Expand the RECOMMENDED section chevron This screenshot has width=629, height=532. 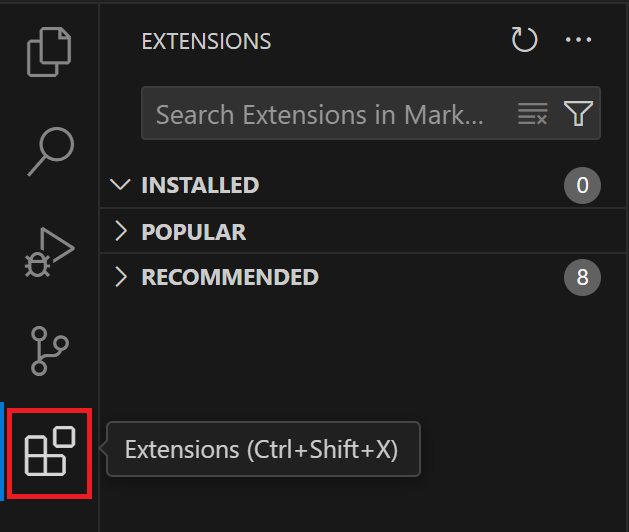(x=121, y=277)
